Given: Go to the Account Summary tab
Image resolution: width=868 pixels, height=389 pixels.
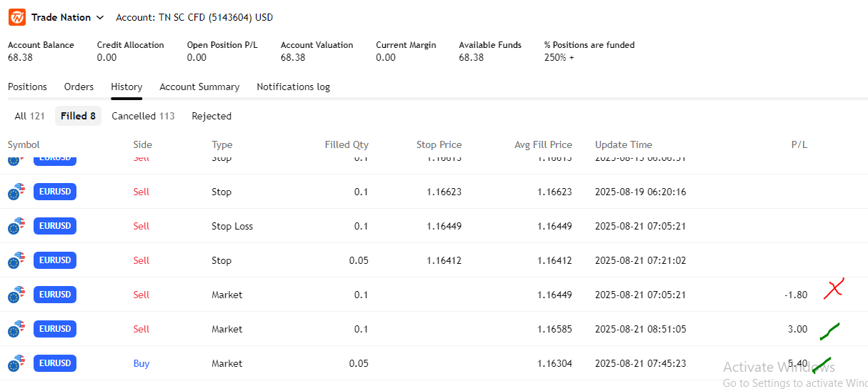Looking at the screenshot, I should (x=199, y=87).
